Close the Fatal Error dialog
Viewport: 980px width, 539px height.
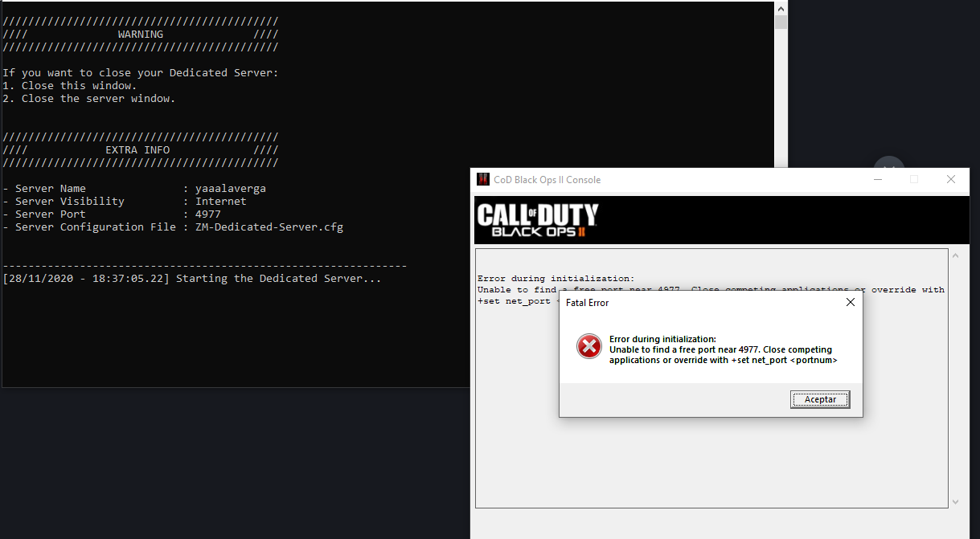pos(851,303)
